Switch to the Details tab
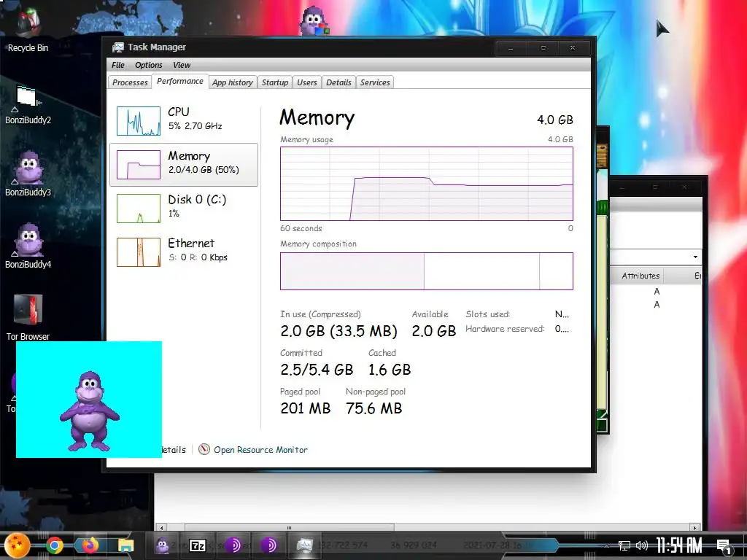747x560 pixels. tap(338, 82)
